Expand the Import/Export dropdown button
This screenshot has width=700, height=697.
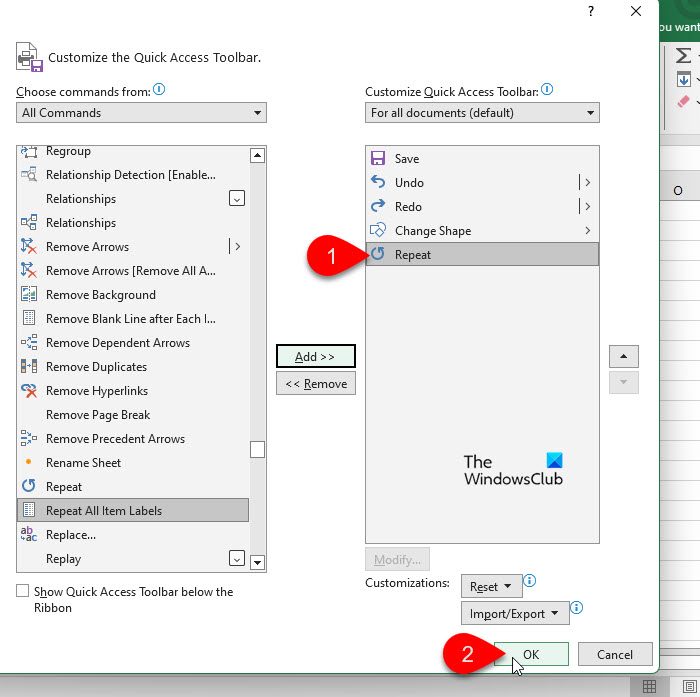pos(515,614)
